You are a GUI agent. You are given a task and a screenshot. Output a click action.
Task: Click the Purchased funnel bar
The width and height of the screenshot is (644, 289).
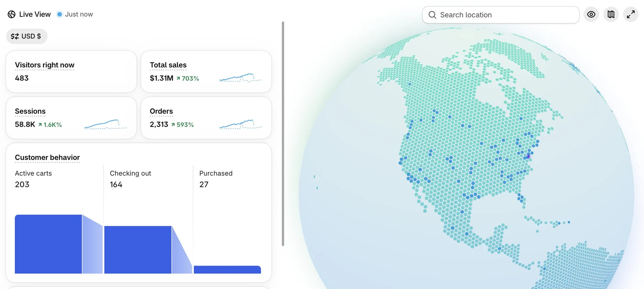coord(227,270)
